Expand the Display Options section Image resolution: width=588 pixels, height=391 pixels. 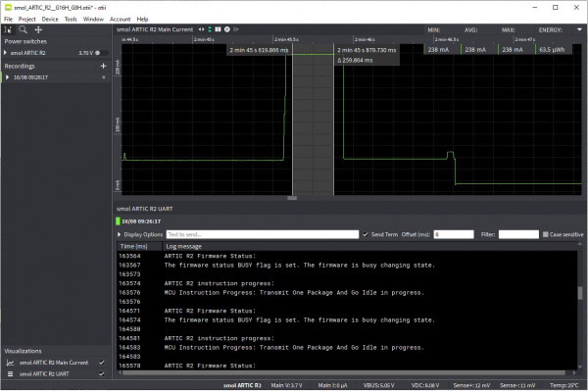[x=120, y=234]
